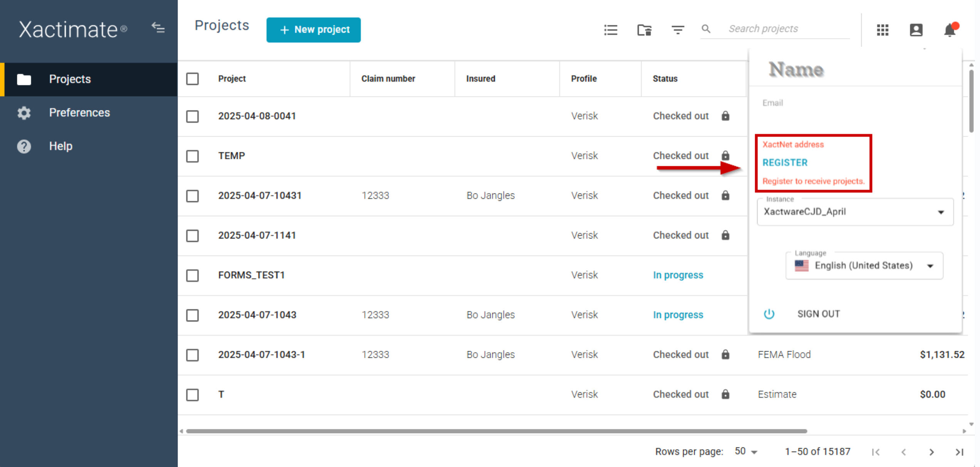Collapse the Xactimate sidebar menu
The height and width of the screenshot is (467, 980).
coord(158,28)
